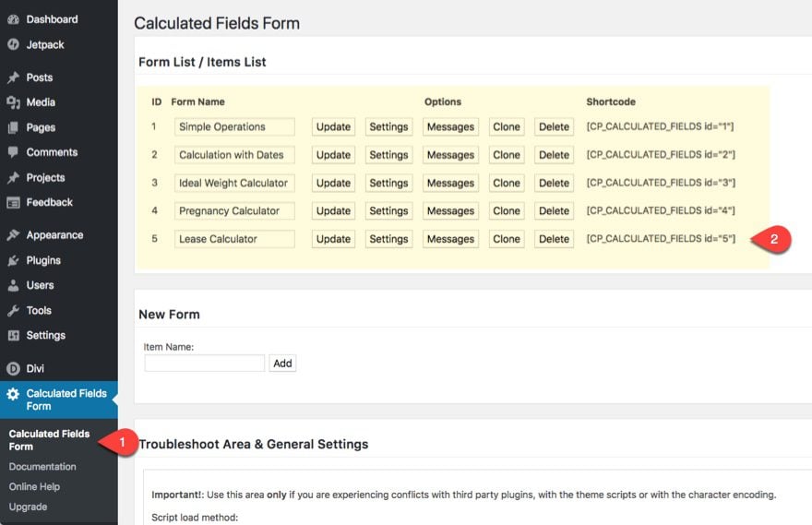Screen dimensions: 812x525
Task: Open the WordPress Settings menu entry
Action: coord(45,336)
